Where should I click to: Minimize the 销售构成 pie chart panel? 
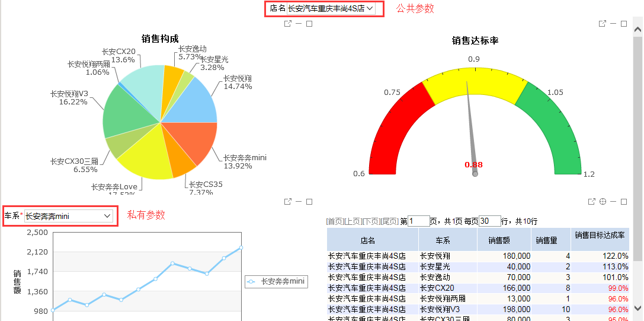click(299, 24)
